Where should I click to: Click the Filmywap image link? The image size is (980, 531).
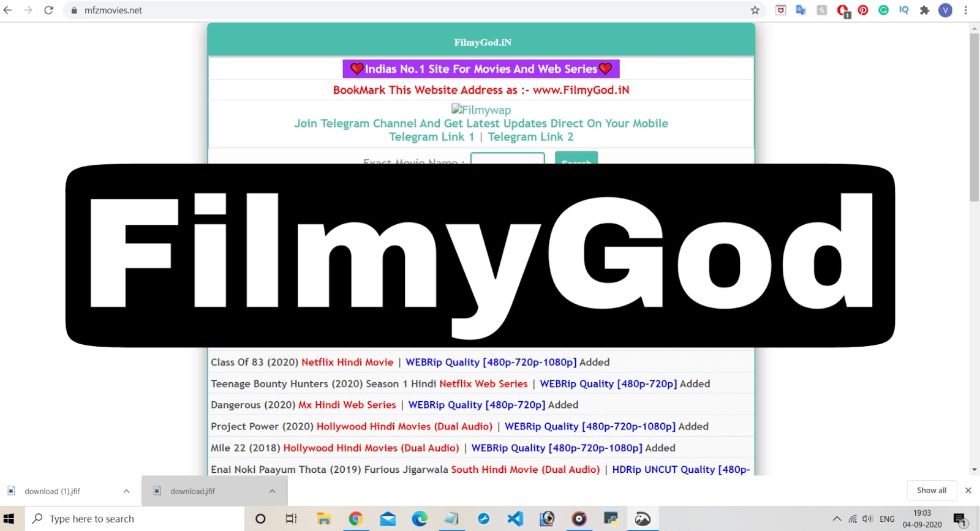click(x=481, y=110)
